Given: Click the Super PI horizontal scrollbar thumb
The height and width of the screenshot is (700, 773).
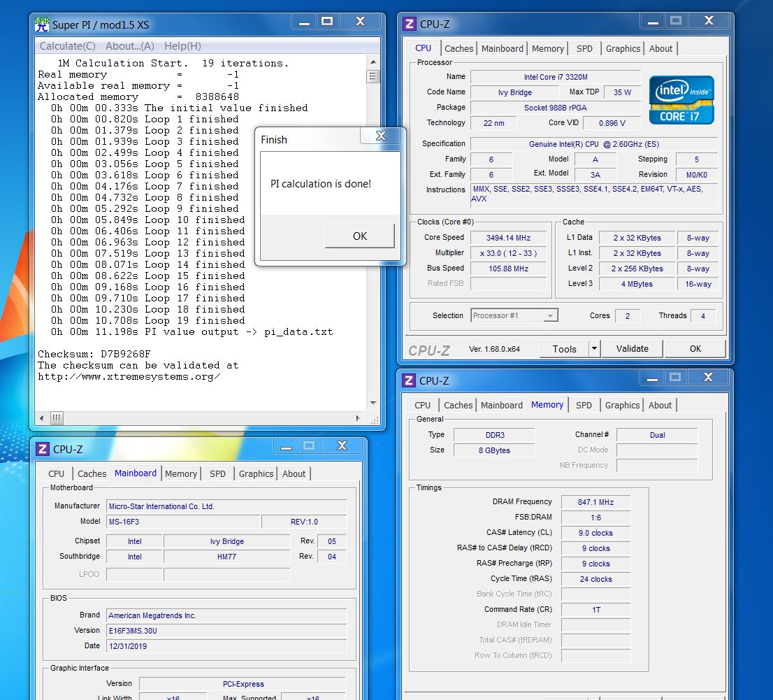Looking at the screenshot, I should [57, 418].
